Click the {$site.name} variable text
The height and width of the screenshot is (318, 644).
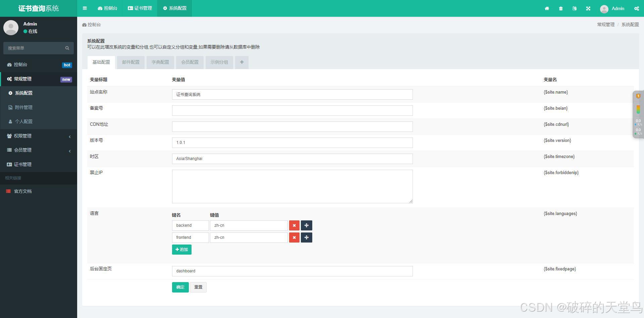(x=556, y=92)
